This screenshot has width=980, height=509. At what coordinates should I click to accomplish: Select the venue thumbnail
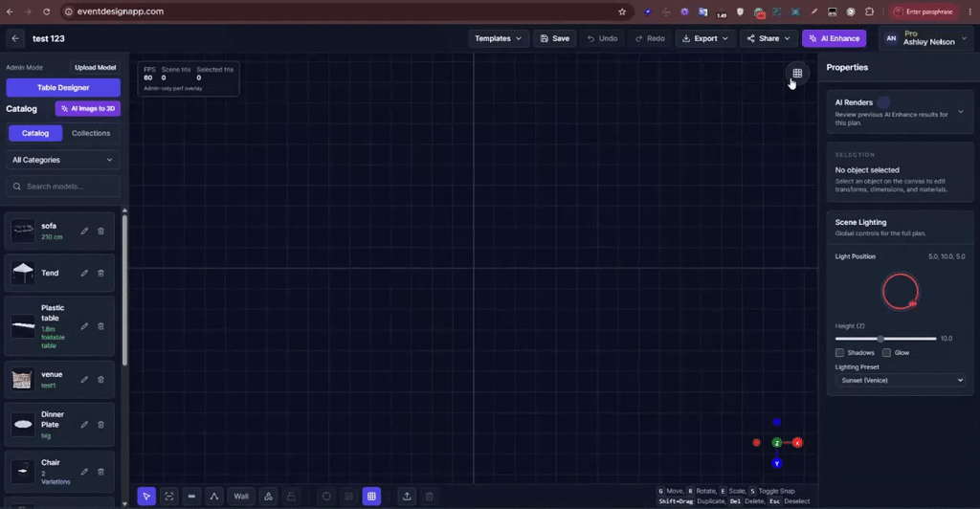click(23, 379)
